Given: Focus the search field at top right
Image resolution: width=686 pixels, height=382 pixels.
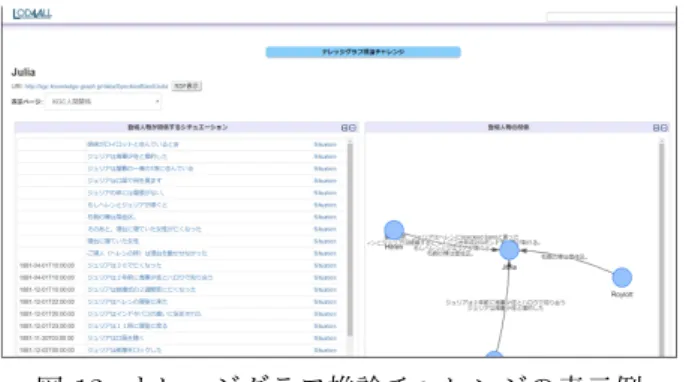Looking at the screenshot, I should [611, 17].
